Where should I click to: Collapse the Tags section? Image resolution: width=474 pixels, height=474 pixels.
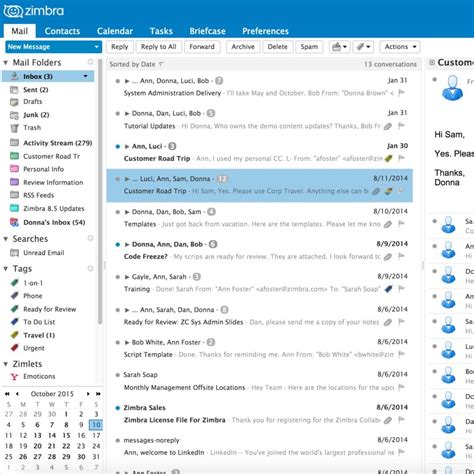coord(6,269)
